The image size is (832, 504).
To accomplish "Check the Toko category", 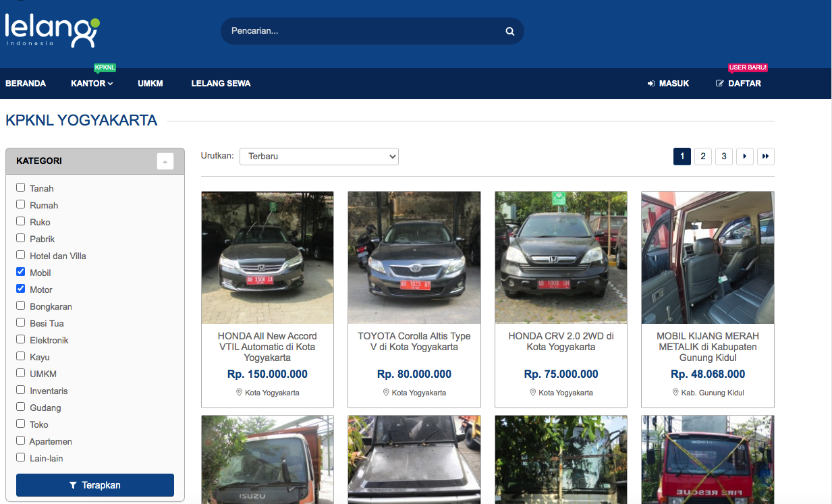I will click(x=21, y=424).
